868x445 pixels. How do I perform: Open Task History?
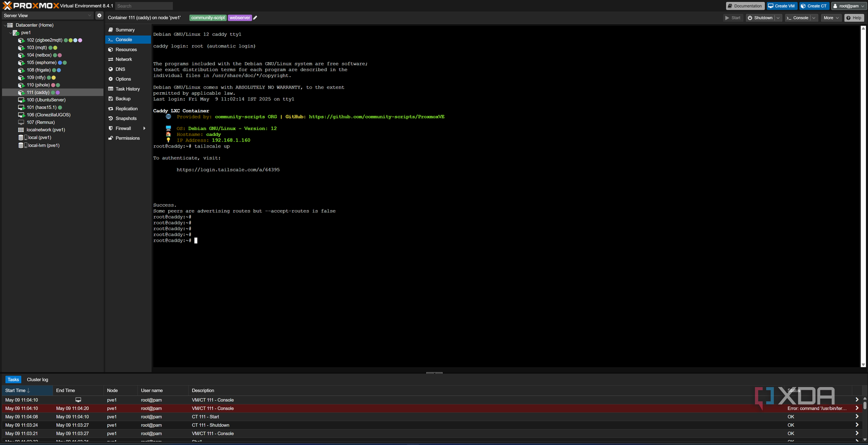(128, 89)
